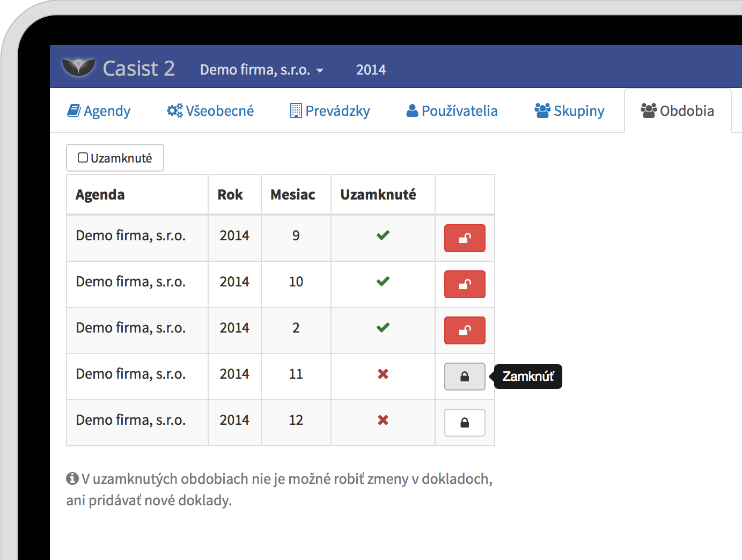Click the Obdobia tab
This screenshot has height=560, width=742.
pos(678,111)
